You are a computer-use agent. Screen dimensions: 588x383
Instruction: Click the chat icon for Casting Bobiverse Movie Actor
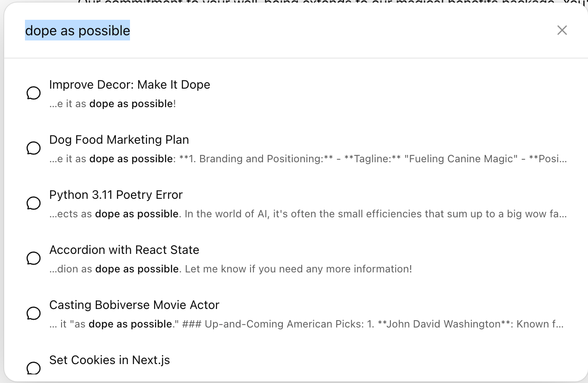point(34,313)
